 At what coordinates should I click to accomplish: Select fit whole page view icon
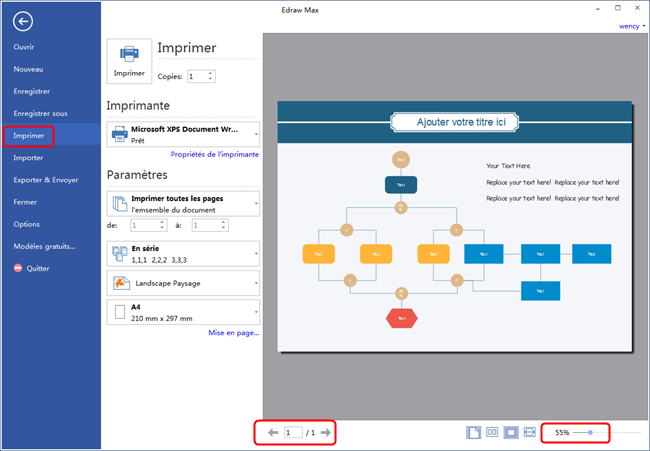tap(510, 433)
